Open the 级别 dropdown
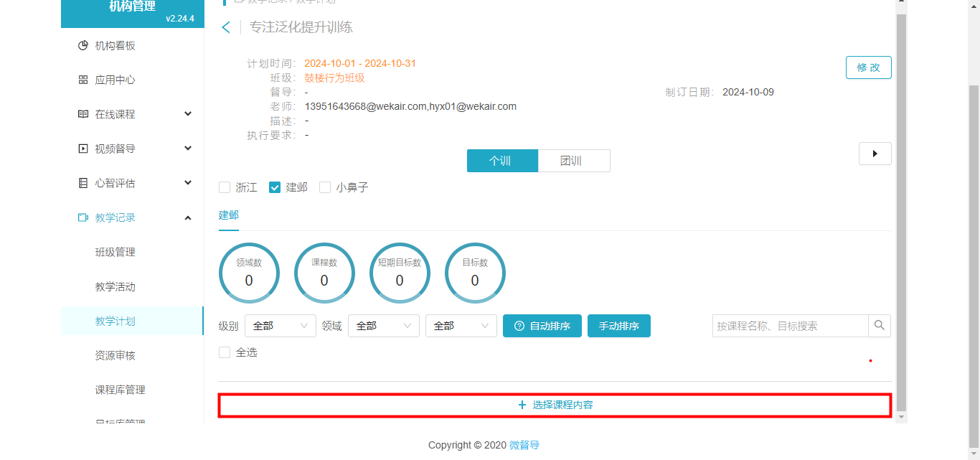This screenshot has width=980, height=460. pos(281,326)
